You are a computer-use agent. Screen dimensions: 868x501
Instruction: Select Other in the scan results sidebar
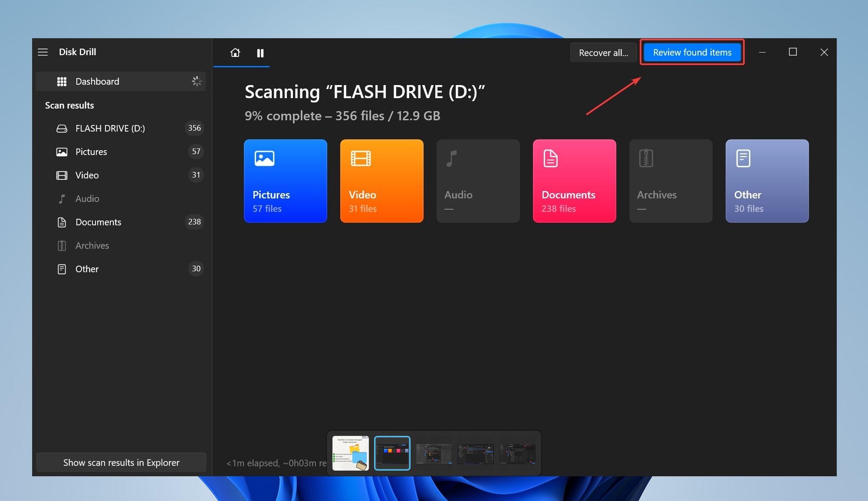86,268
